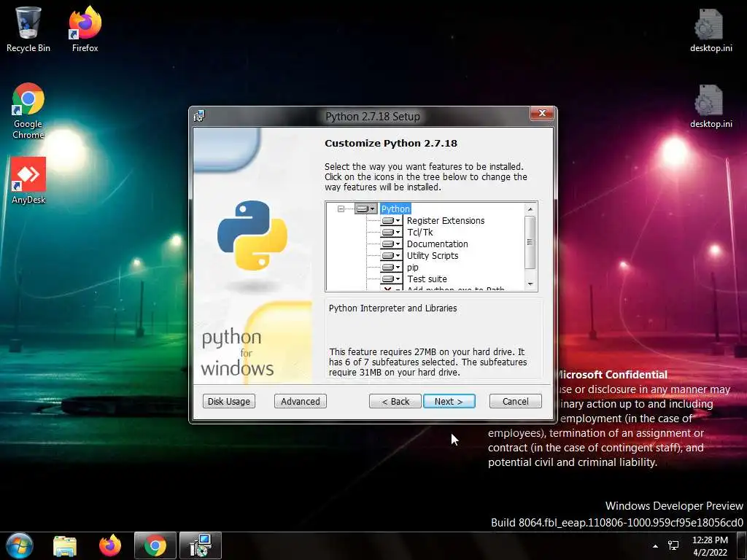Select the Python tree item
This screenshot has width=747, height=560.
[x=395, y=209]
